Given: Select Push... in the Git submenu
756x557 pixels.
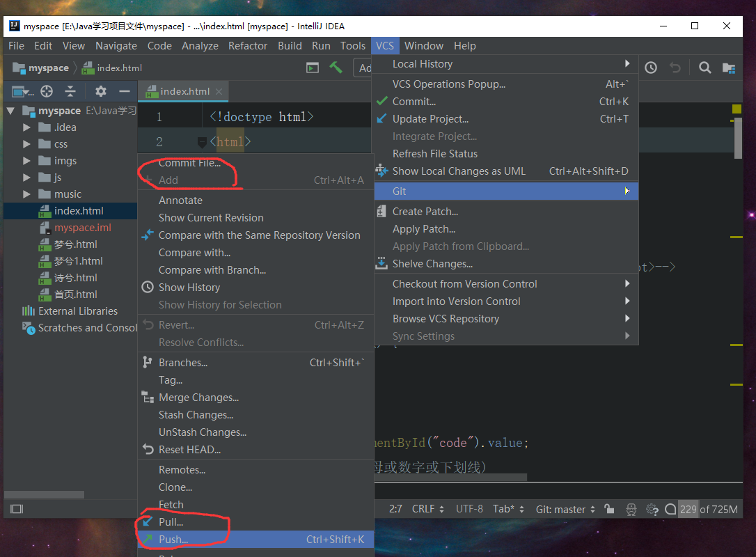Looking at the screenshot, I should [x=256, y=539].
